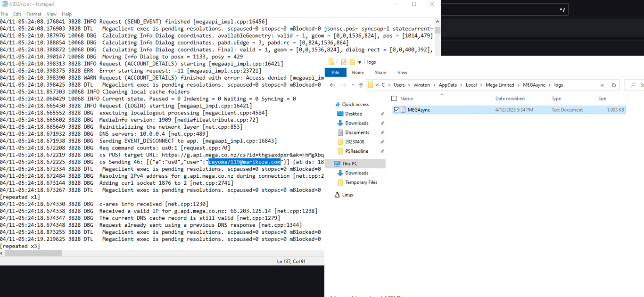Viewport: 644px width, 297px height.
Task: Click 'Local' breadcrumb segment
Action: pyautogui.click(x=471, y=85)
